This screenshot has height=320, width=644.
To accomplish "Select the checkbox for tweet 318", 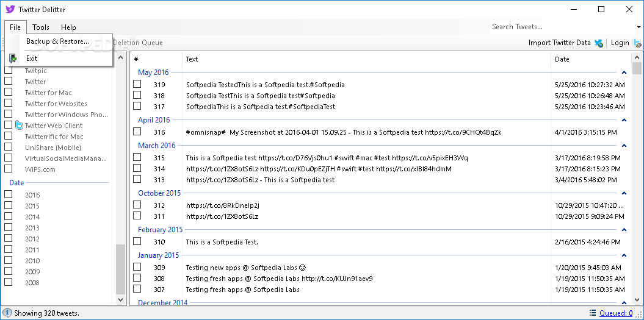I will click(x=137, y=95).
